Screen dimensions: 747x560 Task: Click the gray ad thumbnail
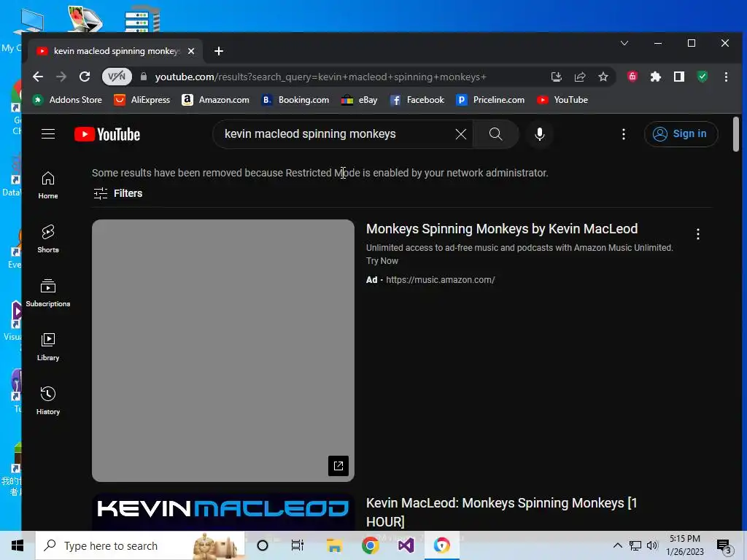coord(223,351)
